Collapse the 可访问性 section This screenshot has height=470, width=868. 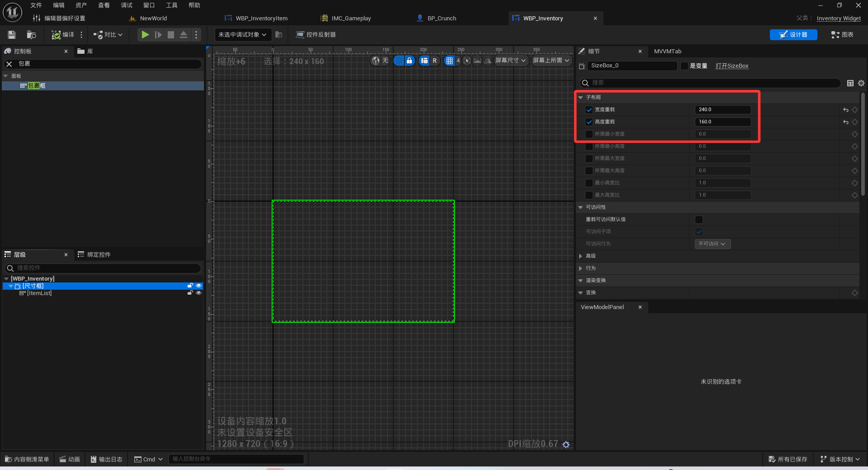pos(580,207)
